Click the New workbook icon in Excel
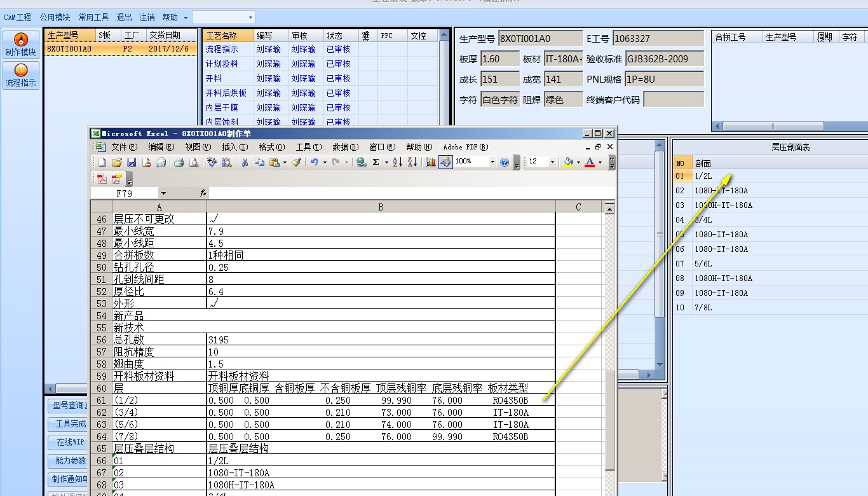868x496 pixels. pos(102,162)
